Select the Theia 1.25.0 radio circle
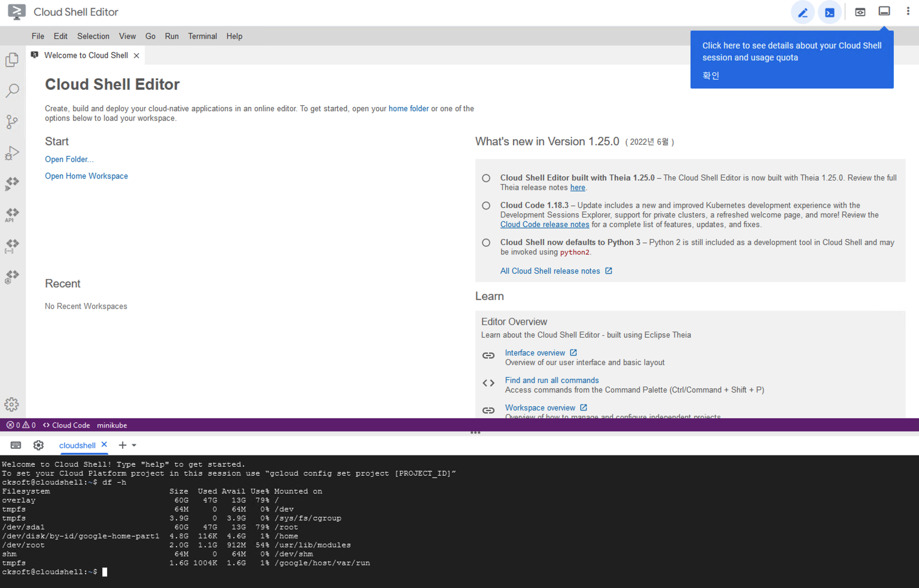Viewport: 919px width, 588px height. [486, 178]
